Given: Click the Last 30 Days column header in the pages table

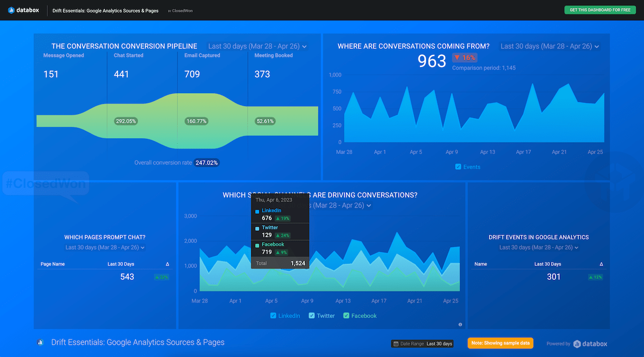Looking at the screenshot, I should click(121, 264).
